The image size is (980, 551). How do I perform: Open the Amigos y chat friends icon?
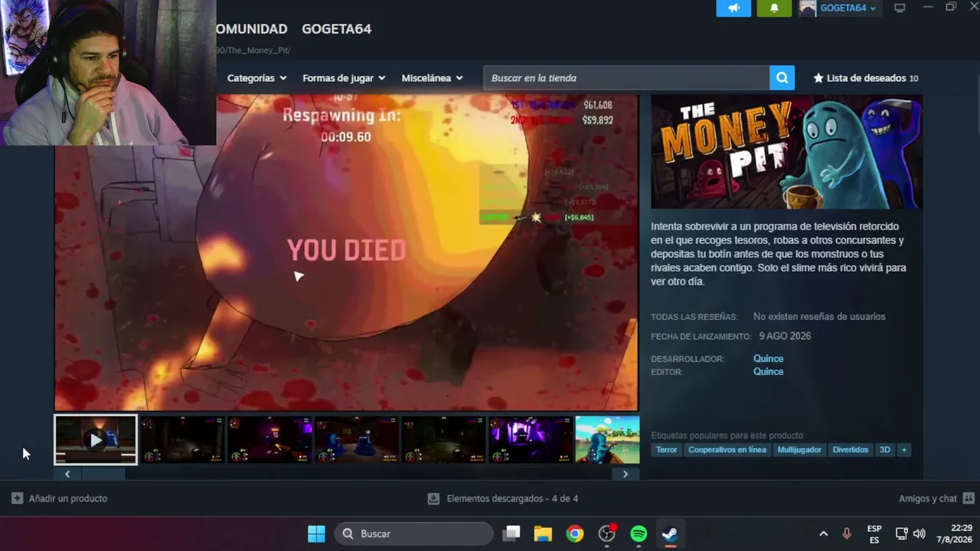[969, 498]
